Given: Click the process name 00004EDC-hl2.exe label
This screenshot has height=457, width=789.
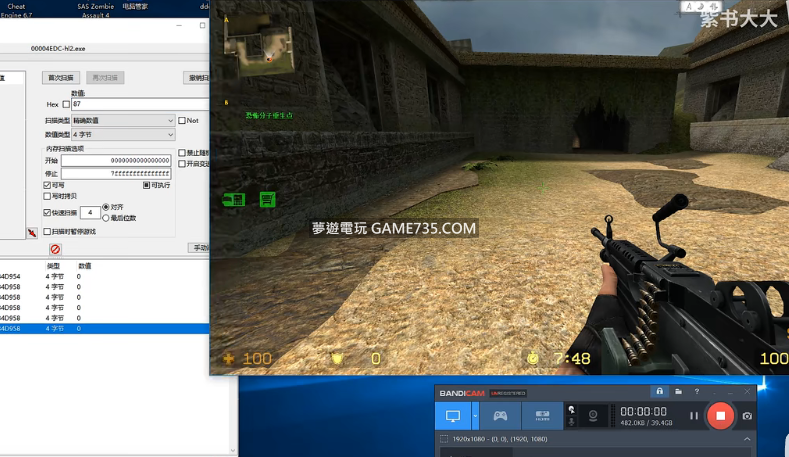Looking at the screenshot, I should point(58,49).
